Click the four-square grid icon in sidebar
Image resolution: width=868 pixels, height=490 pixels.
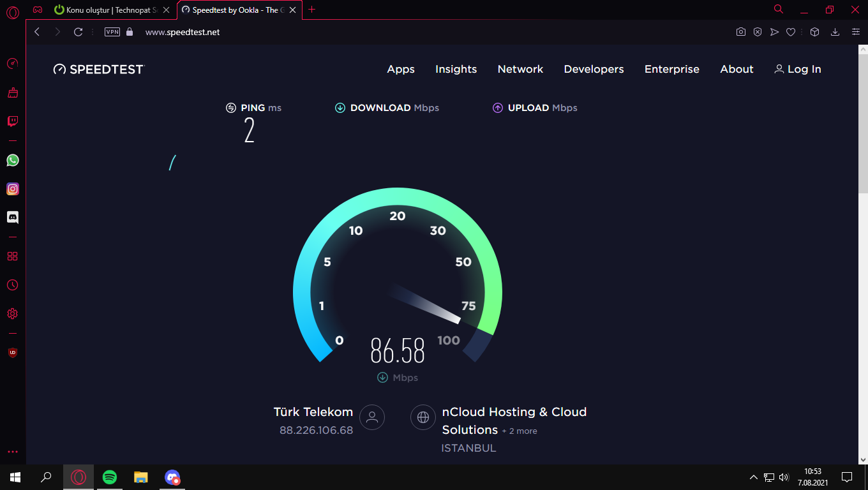[12, 256]
